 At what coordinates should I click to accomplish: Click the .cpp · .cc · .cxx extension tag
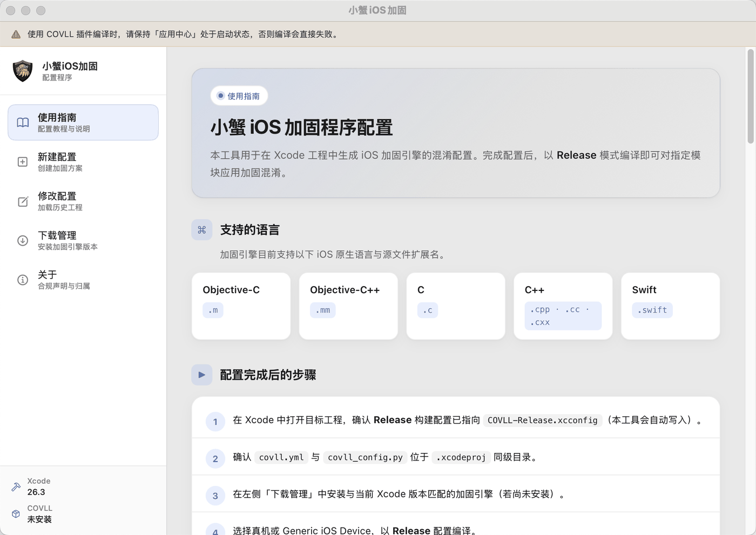coord(563,316)
